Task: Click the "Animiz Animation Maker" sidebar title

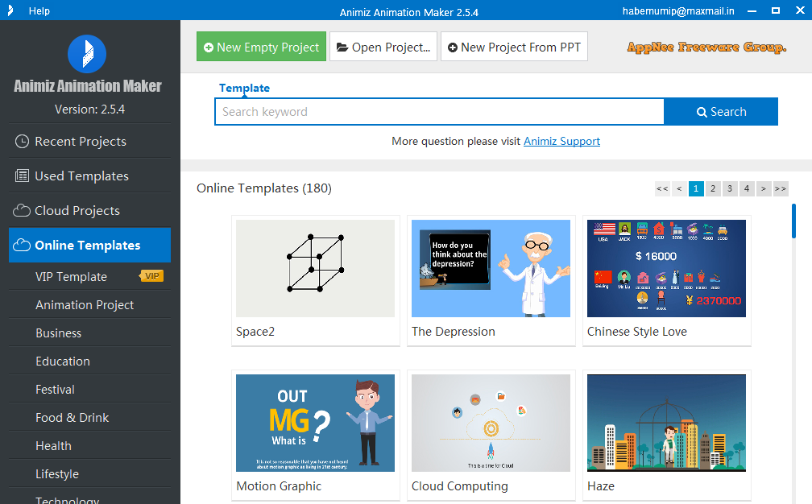Action: 88,86
